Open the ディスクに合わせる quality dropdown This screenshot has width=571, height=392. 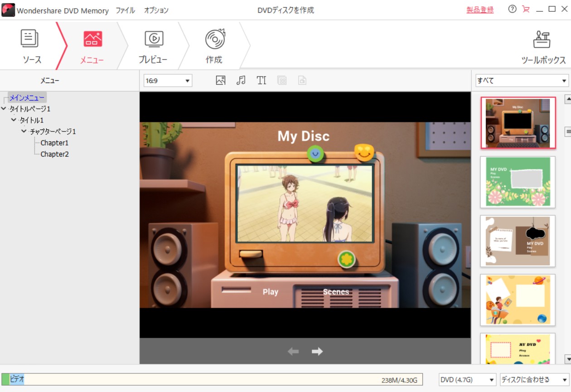(x=534, y=379)
